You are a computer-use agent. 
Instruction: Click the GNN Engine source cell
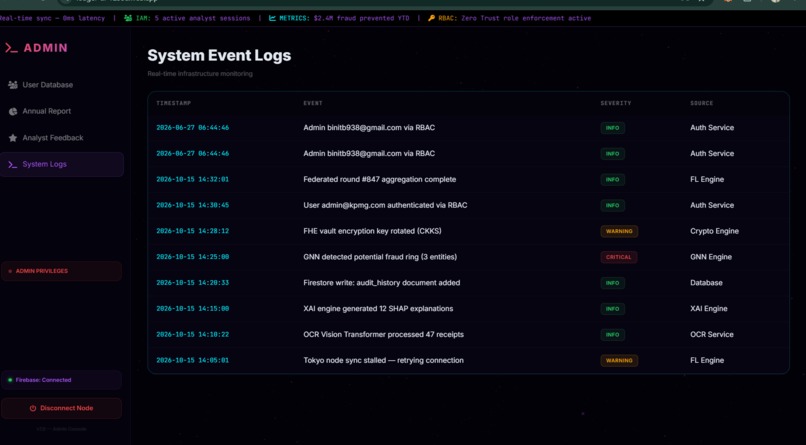pyautogui.click(x=711, y=257)
